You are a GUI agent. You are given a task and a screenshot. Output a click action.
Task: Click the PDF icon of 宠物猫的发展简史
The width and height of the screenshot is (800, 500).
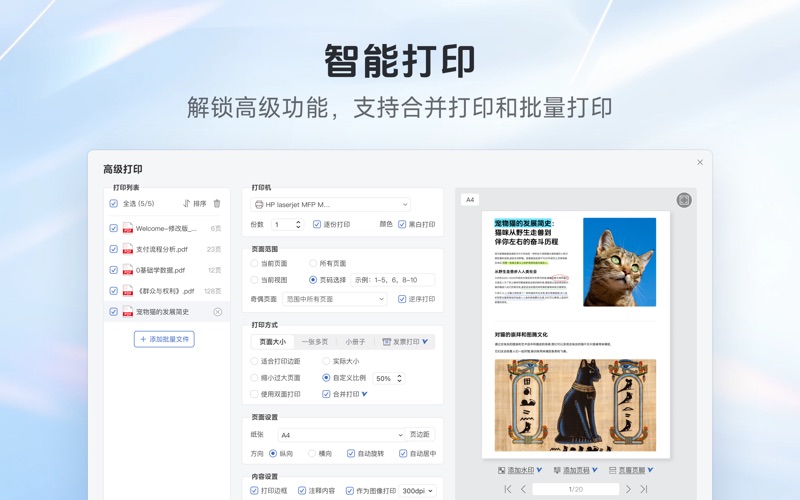tap(128, 312)
